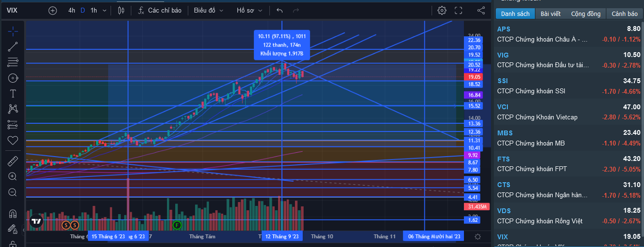The image size is (644, 247).
Task: Switch to the Danh sách tab
Action: click(515, 14)
